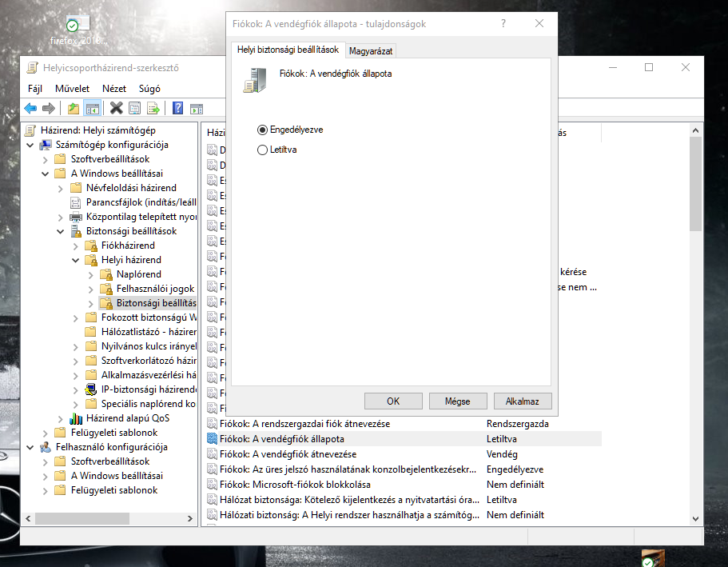Close the tulajdonságok dialog
The height and width of the screenshot is (567, 728).
pyautogui.click(x=539, y=23)
